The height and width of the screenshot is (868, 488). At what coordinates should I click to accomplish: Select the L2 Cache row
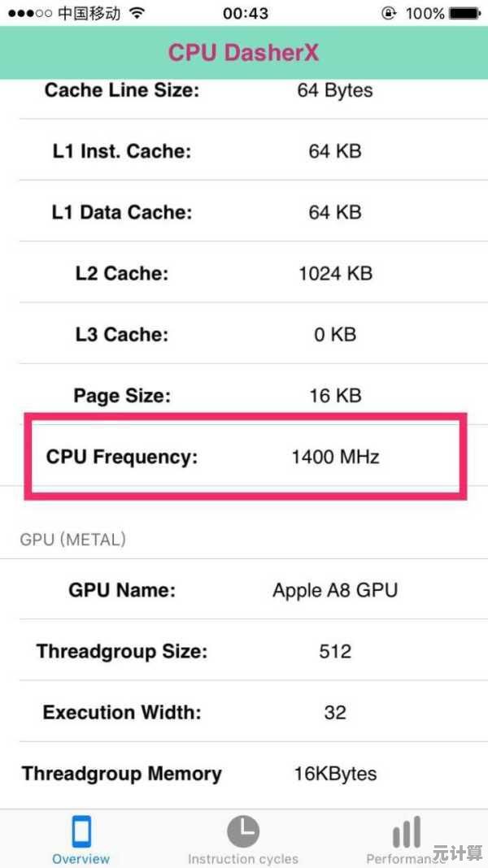click(244, 273)
